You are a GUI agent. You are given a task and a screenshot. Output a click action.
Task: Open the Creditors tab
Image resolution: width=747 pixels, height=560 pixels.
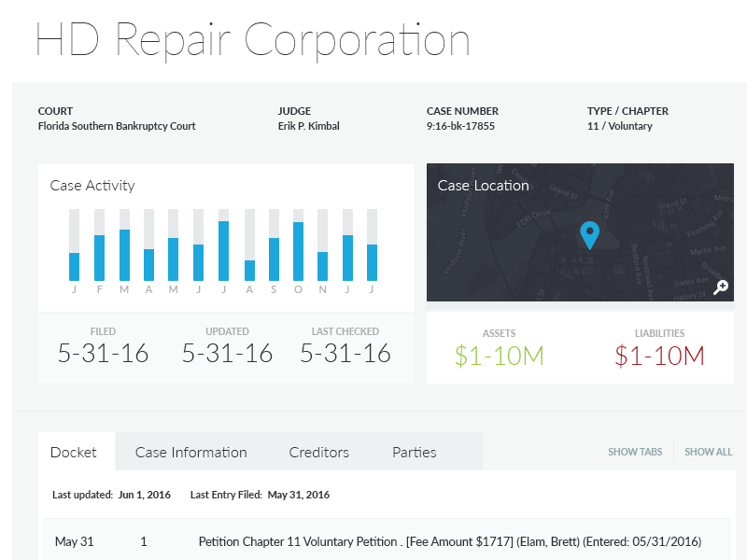click(x=318, y=452)
